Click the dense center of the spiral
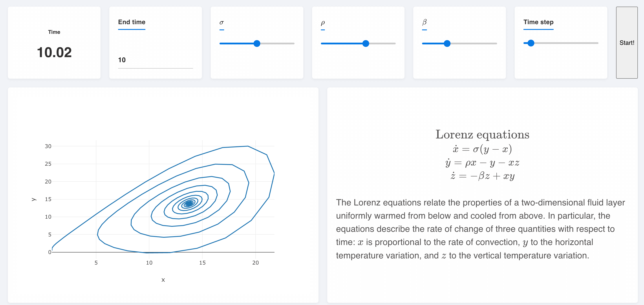The height and width of the screenshot is (305, 644). click(189, 203)
